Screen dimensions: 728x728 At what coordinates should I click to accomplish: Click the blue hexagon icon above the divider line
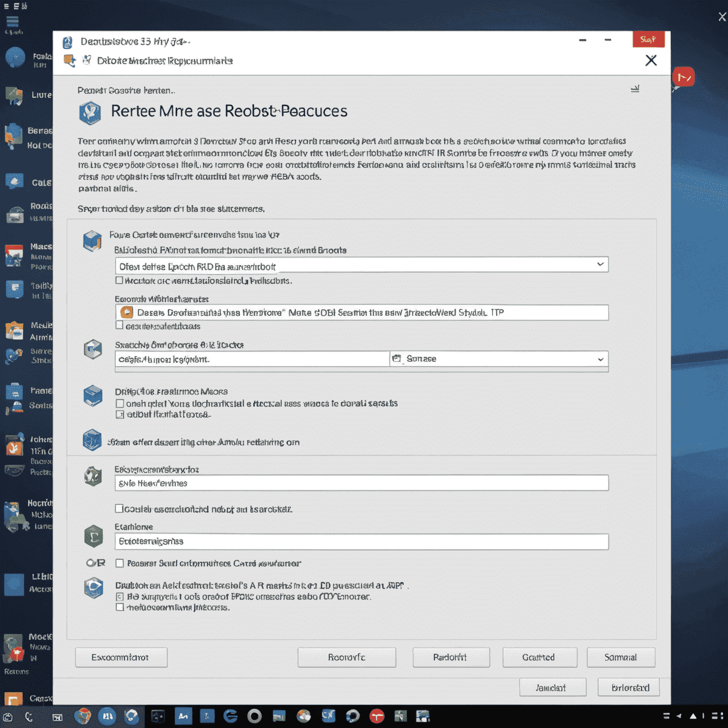coord(92,440)
